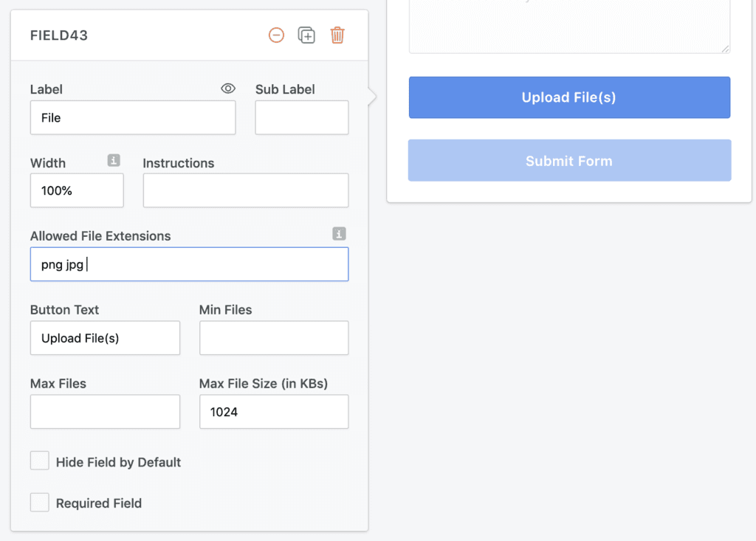This screenshot has height=541, width=756.
Task: Collapse FIELD43 with the minus circle icon
Action: pos(276,35)
